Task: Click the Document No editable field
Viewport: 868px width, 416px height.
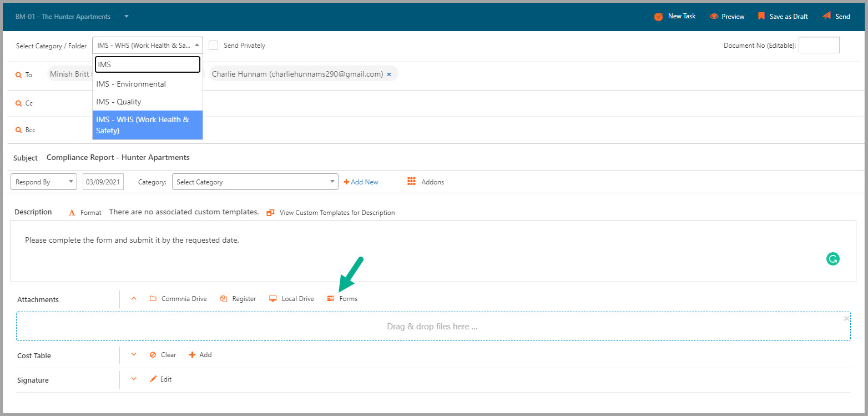Action: 819,45
